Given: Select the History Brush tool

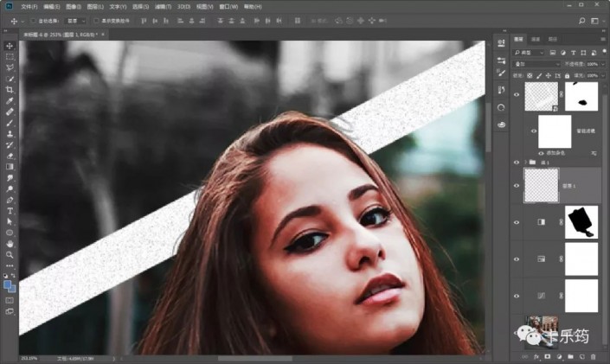Looking at the screenshot, I should tap(10, 145).
